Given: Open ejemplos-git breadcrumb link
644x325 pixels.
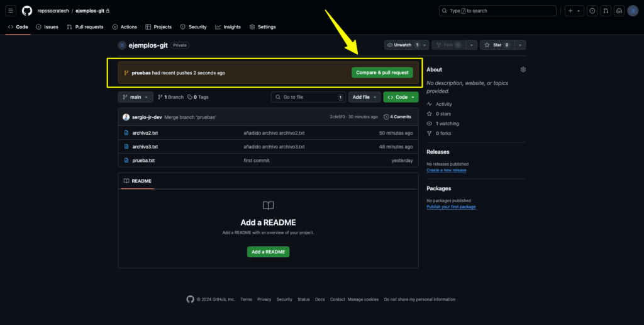Looking at the screenshot, I should tap(90, 11).
